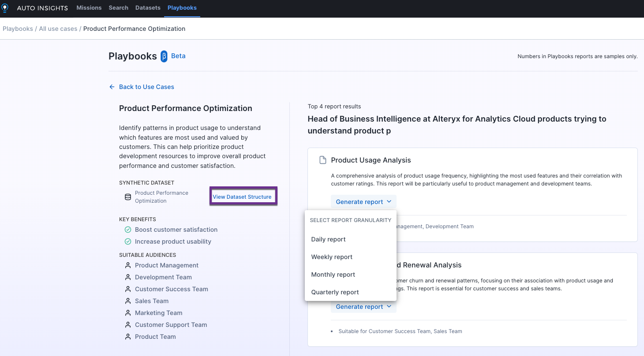Screen dimensions: 644x356
Task: Click the Auto Insights lightbulb logo
Action: [5, 7]
